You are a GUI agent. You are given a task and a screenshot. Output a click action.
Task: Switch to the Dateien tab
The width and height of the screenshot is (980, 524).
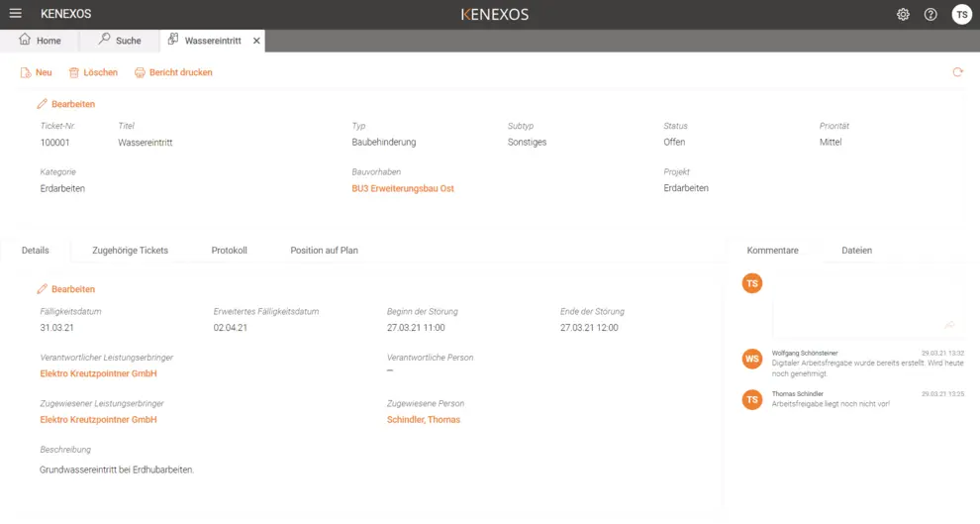coord(856,251)
